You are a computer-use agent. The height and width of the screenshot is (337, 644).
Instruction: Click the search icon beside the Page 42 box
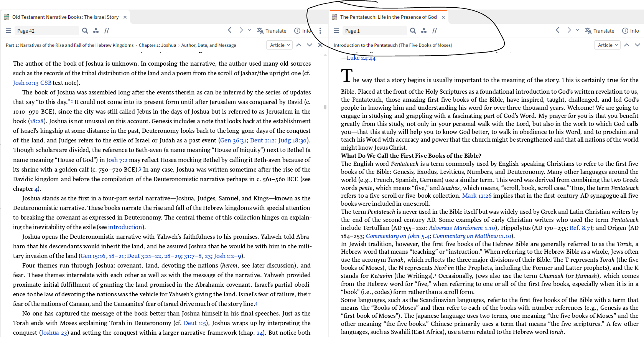click(85, 31)
